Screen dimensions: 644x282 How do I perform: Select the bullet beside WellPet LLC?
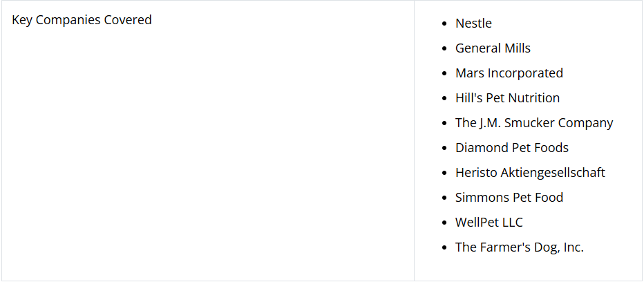[x=444, y=223]
